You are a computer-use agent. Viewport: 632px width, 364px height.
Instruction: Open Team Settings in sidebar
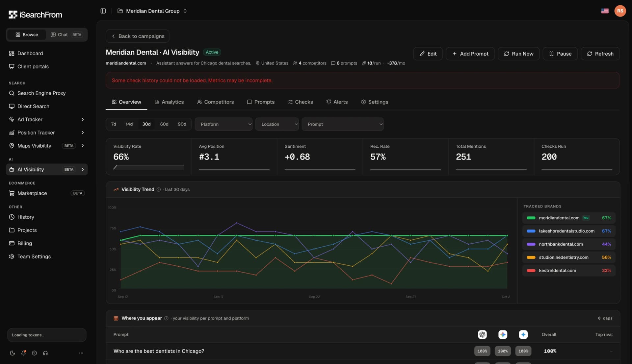(47, 256)
